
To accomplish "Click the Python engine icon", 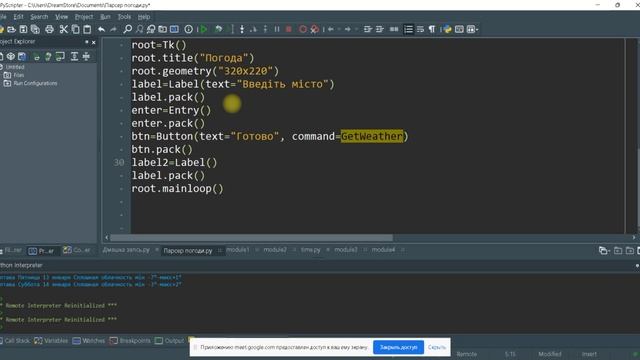I will pyautogui.click(x=447, y=29).
